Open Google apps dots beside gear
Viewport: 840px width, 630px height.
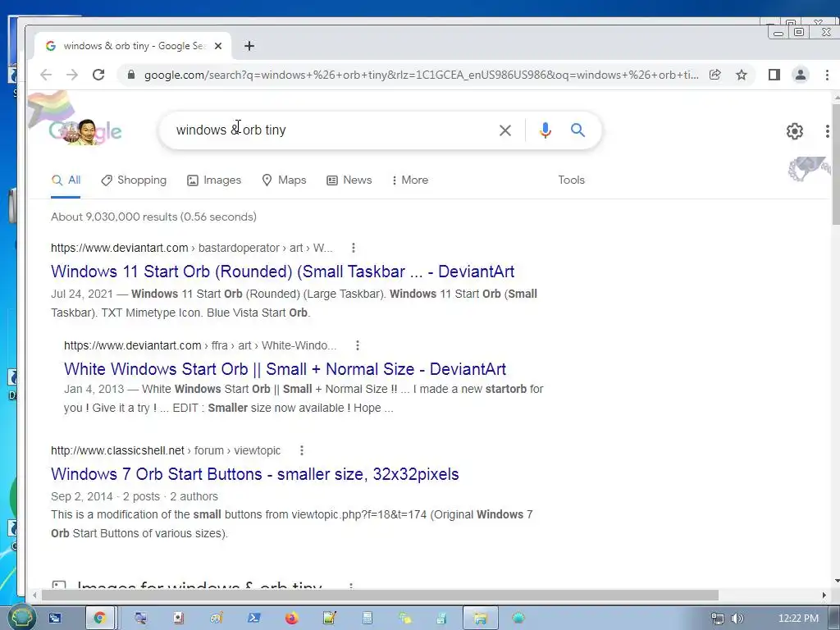click(x=828, y=130)
